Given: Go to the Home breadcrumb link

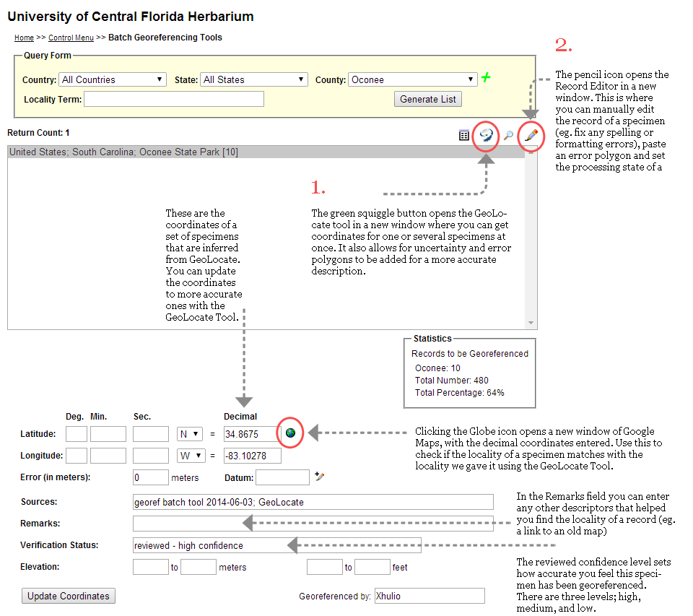Looking at the screenshot, I should coord(24,38).
